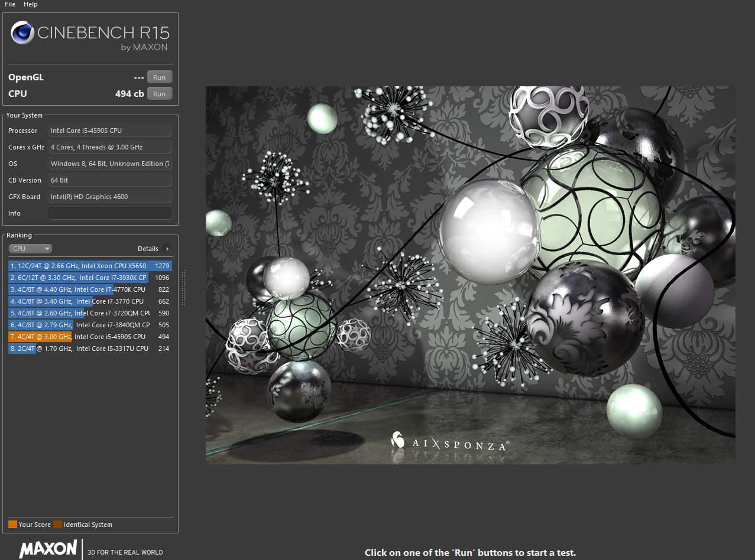Viewport: 755px width, 560px height.
Task: Select the Cores x GHz value field
Action: click(110, 147)
